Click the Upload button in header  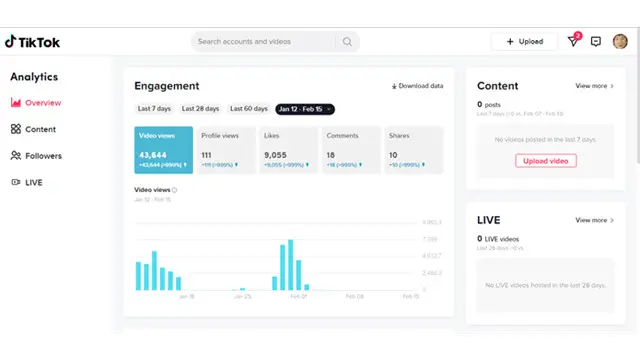(524, 41)
